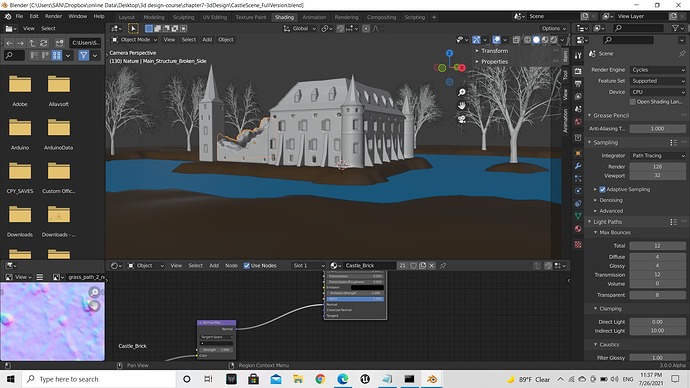Open the World properties tab icon
690x388 pixels.
(578, 121)
